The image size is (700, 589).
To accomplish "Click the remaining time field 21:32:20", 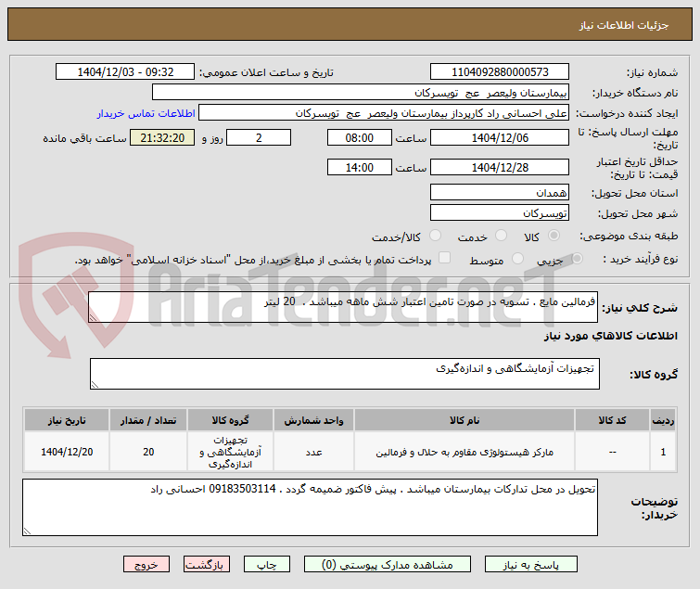I will coord(162,137).
